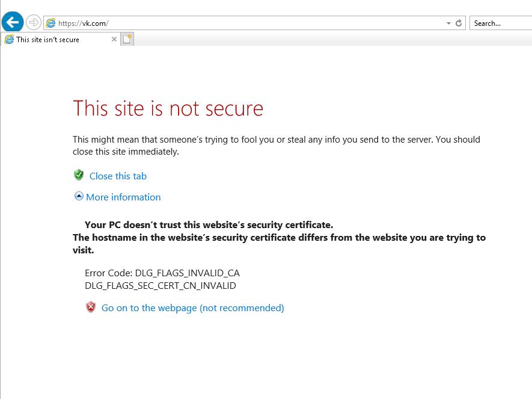Click the DLG_FLAGS_SEC_CERT_CN_INVALID text

point(161,286)
